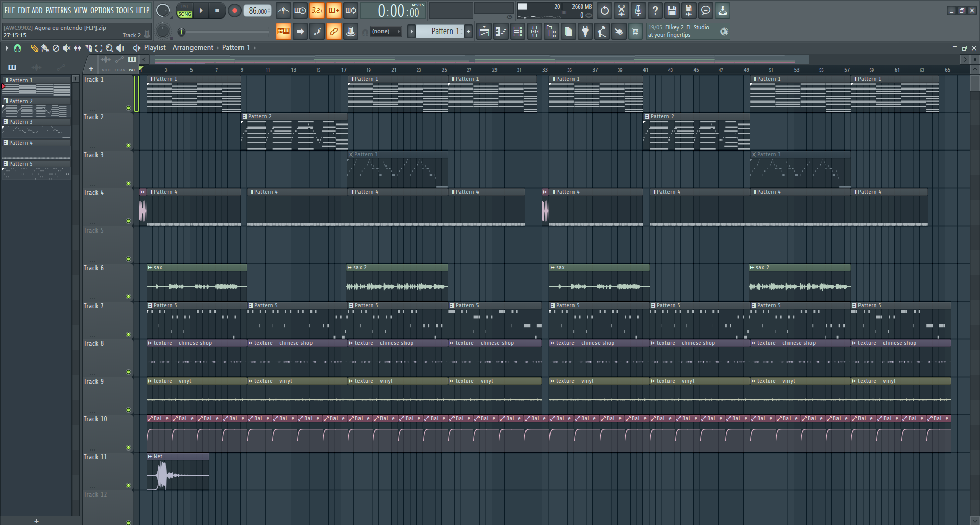This screenshot has height=525, width=980.
Task: Mute Track 10 with its green LED
Action: (x=128, y=447)
